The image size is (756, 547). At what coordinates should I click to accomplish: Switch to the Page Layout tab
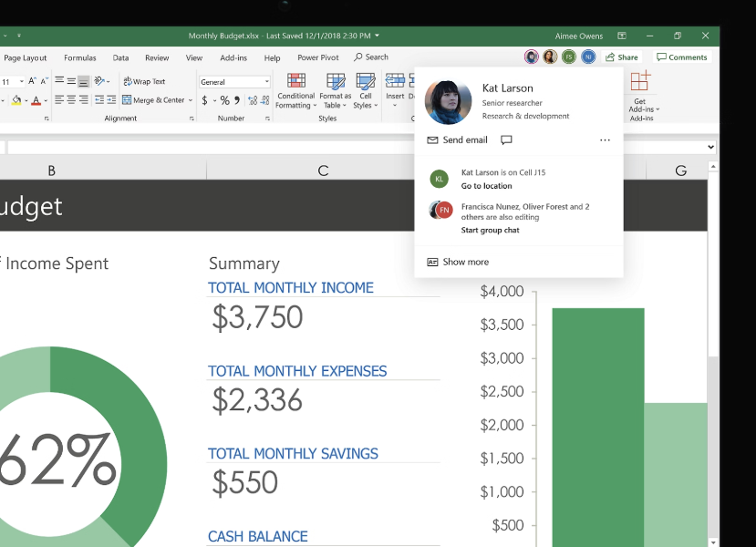click(25, 57)
